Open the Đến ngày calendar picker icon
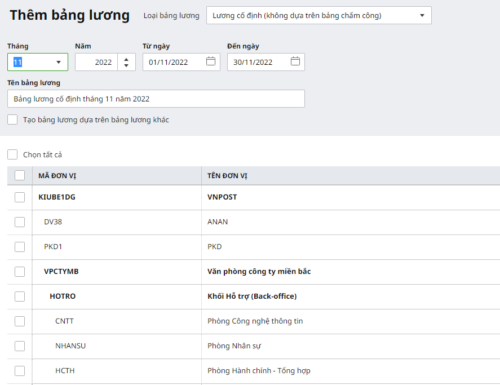 point(295,61)
